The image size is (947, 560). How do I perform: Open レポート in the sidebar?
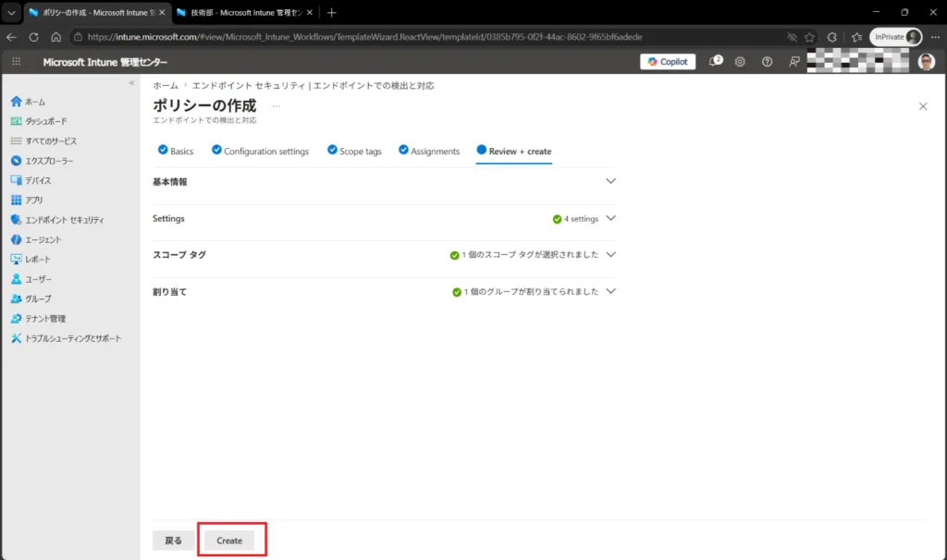coord(31,260)
